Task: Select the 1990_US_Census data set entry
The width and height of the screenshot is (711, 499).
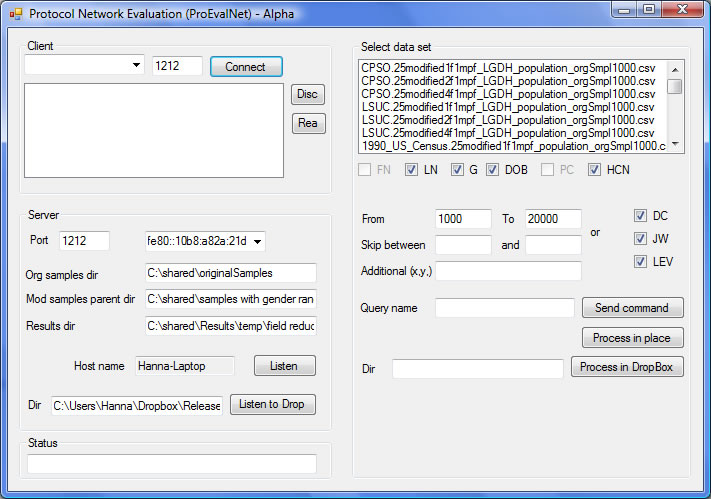Action: tap(512, 146)
